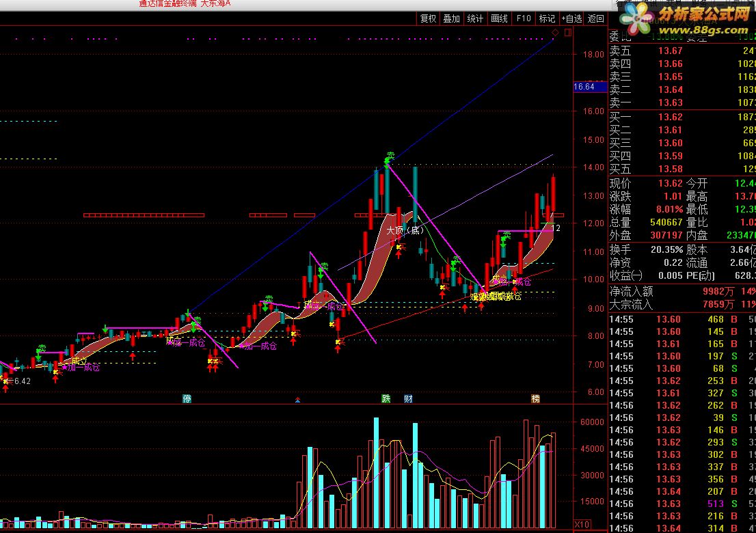
Task: Click the green 跌 event marker
Action: pos(386,398)
